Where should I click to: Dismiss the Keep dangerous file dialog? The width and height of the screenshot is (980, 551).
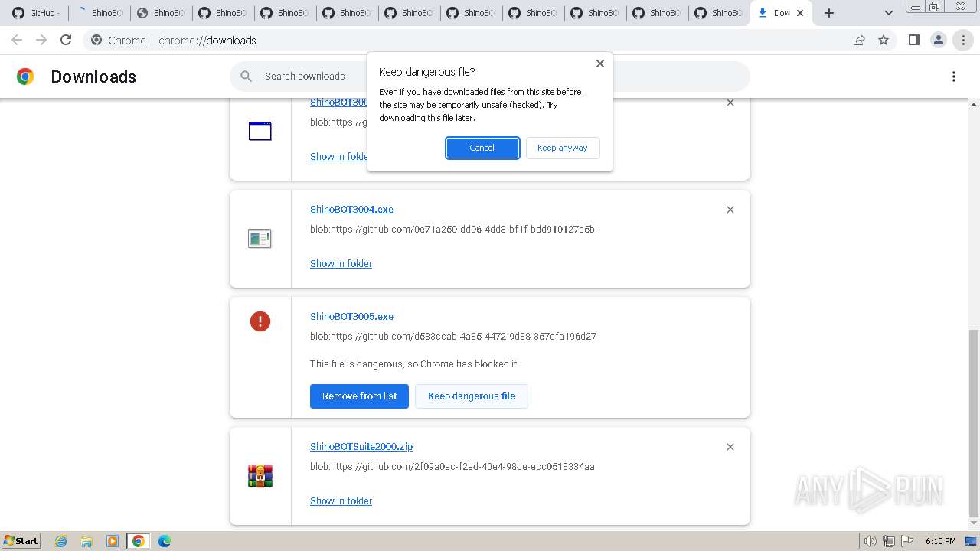[600, 64]
